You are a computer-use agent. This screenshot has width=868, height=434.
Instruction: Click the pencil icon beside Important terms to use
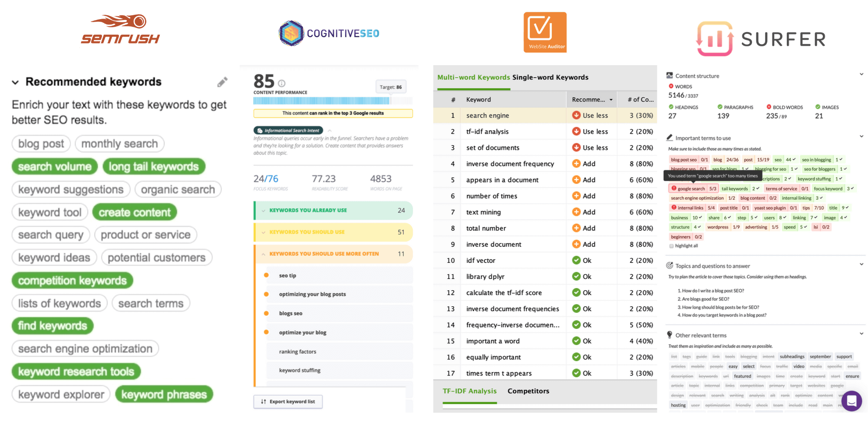pyautogui.click(x=670, y=138)
